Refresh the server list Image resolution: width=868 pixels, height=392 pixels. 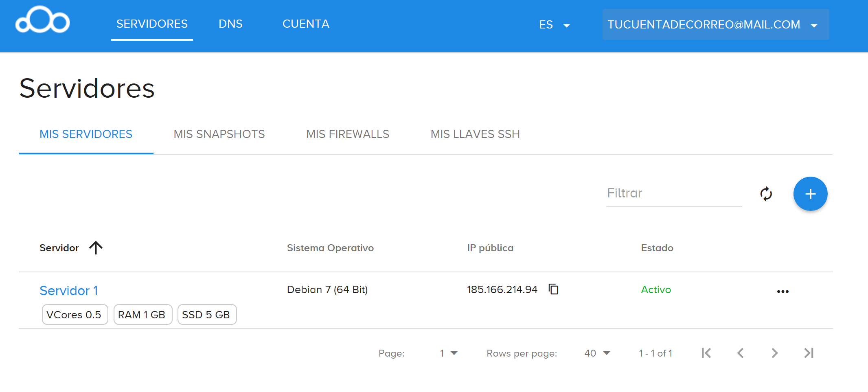tap(766, 194)
